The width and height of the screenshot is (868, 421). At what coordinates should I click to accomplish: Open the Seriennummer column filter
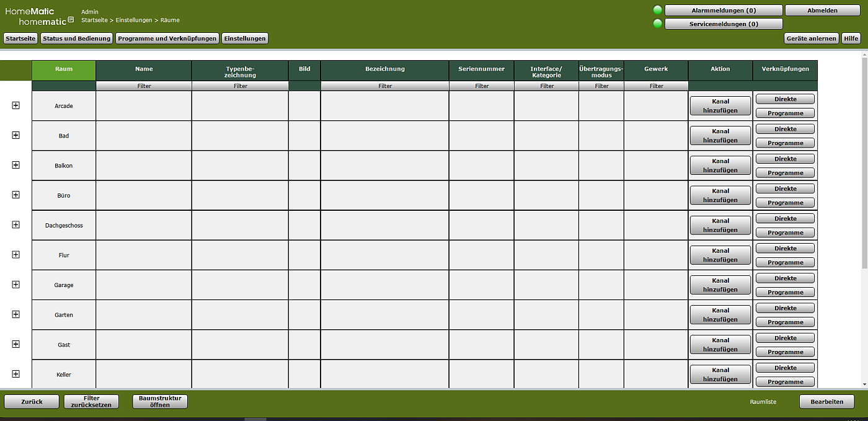point(482,86)
